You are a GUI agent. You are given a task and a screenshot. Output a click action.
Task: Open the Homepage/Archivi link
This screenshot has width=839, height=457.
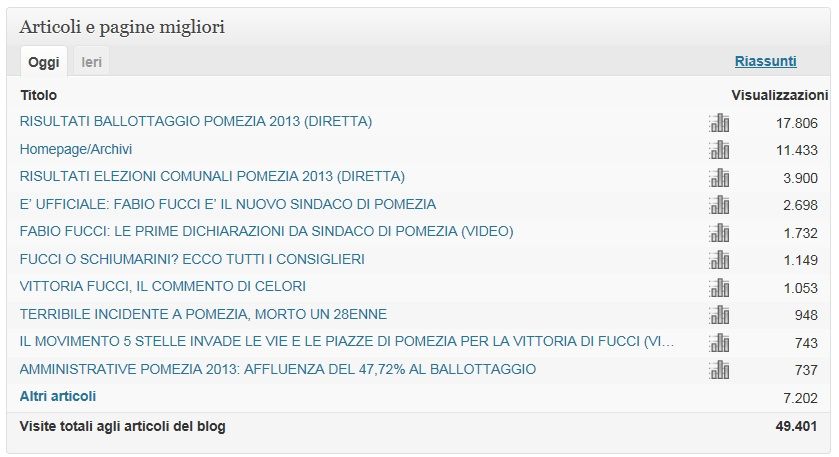[x=76, y=149]
